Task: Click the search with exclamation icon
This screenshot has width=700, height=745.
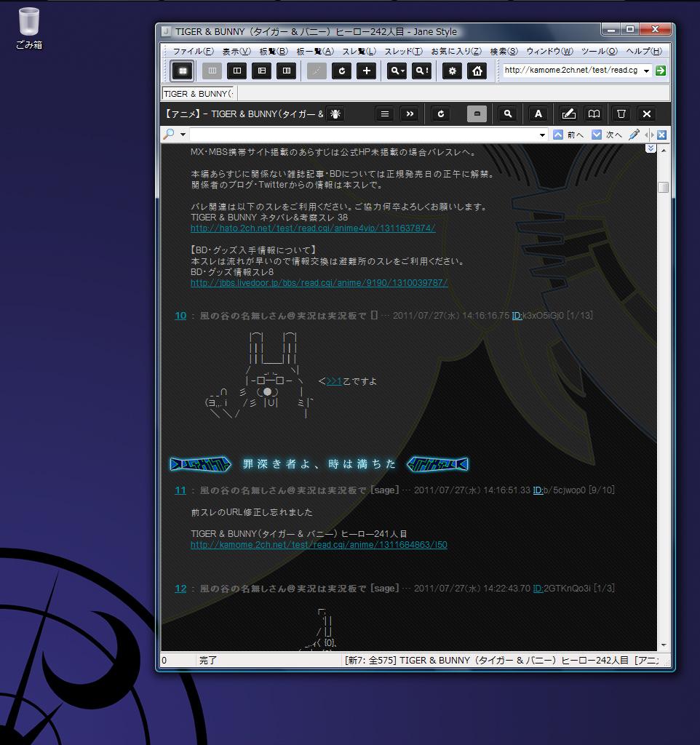Action: click(x=421, y=71)
